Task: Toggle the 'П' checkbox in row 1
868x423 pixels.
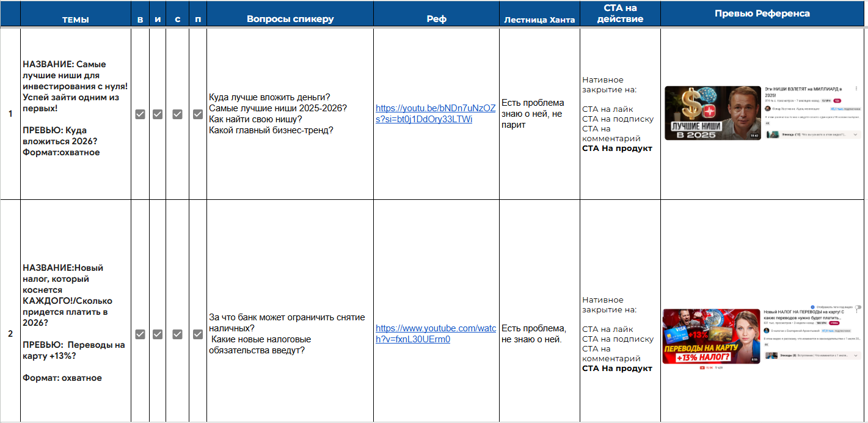Action: click(198, 114)
